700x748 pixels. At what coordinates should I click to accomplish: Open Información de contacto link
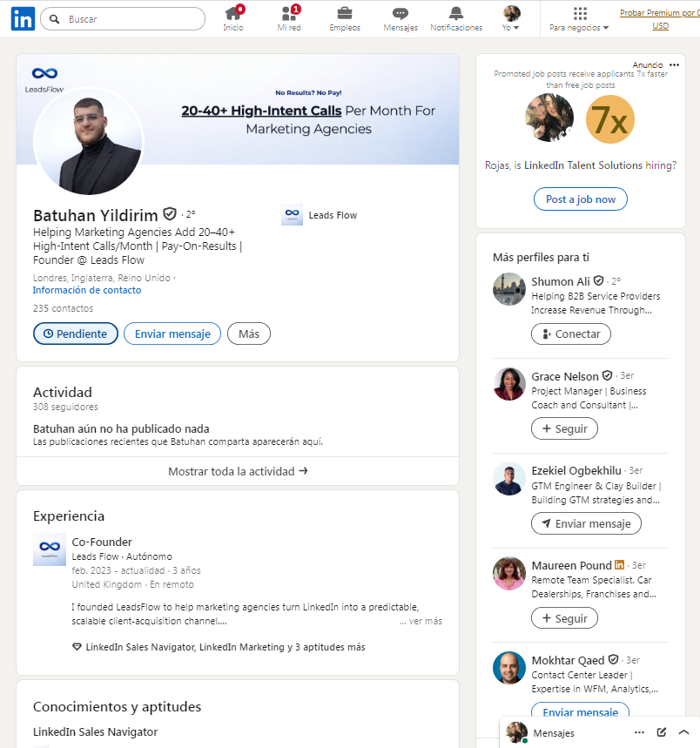click(x=87, y=290)
